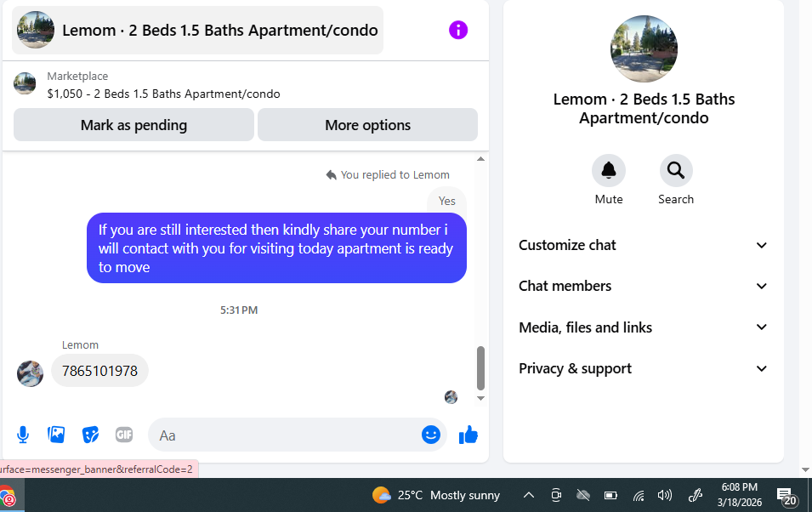
Task: Click the chat scrollbar thumb
Action: pos(480,368)
